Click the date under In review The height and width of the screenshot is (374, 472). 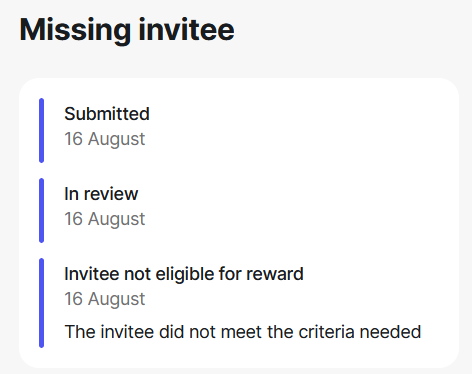(x=105, y=219)
